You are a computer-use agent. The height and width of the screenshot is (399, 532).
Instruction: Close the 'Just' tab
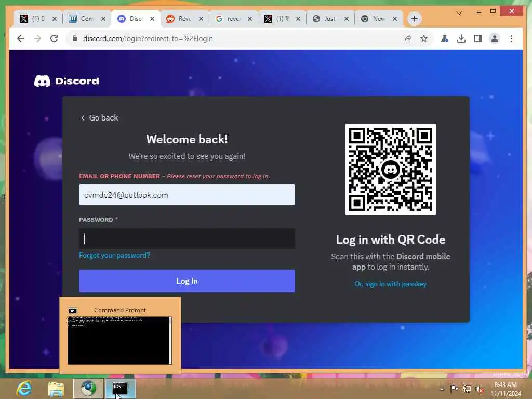(x=347, y=19)
